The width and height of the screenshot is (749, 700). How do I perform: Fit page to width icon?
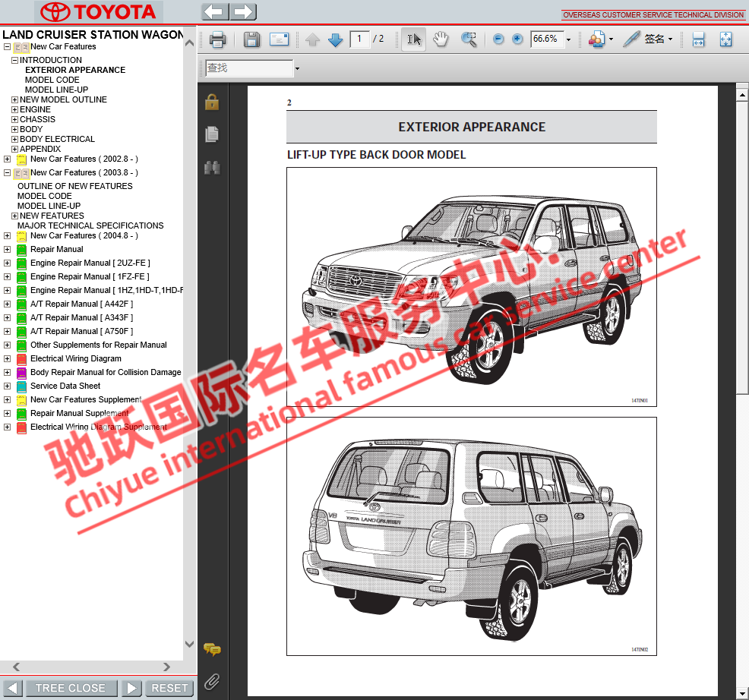[698, 39]
